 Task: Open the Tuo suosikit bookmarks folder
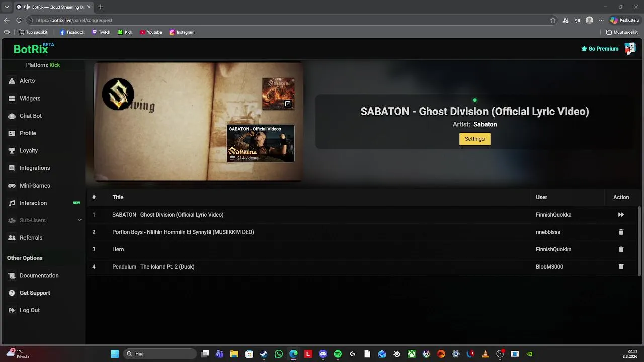point(33,32)
